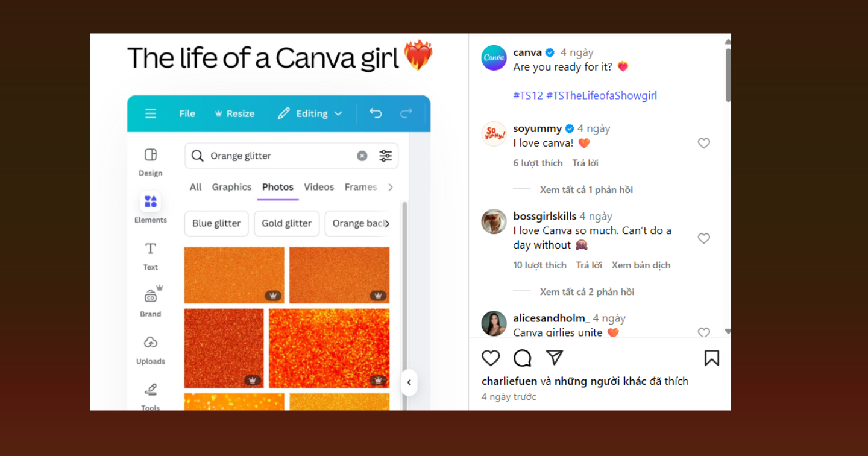Viewport: 868px width, 456px height.
Task: Select the Graphics tab
Action: [x=231, y=187]
